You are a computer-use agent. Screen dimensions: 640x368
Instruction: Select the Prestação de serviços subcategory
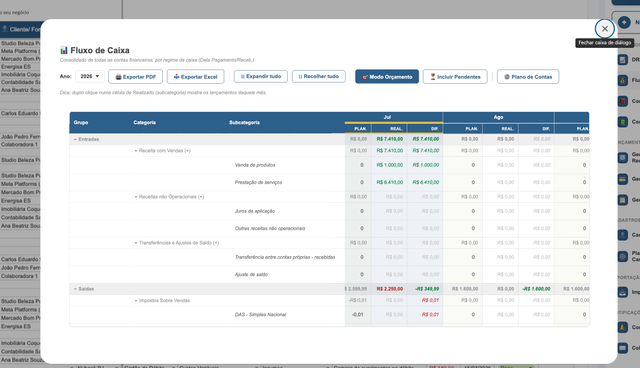(x=258, y=182)
